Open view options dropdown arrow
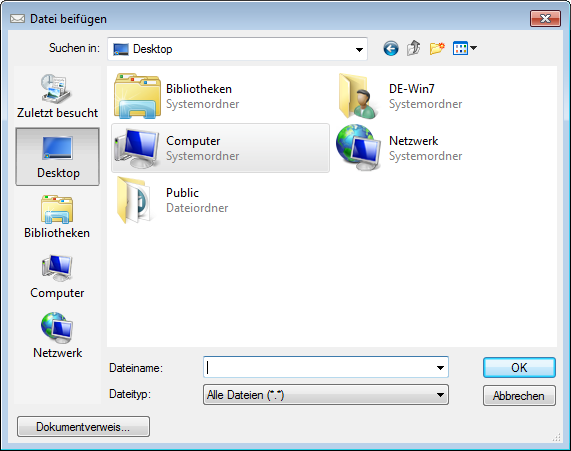Image resolution: width=571 pixels, height=451 pixels. coord(473,48)
